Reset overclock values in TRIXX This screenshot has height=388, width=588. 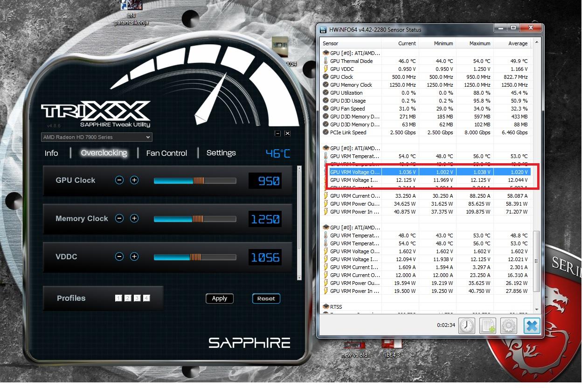click(x=266, y=298)
